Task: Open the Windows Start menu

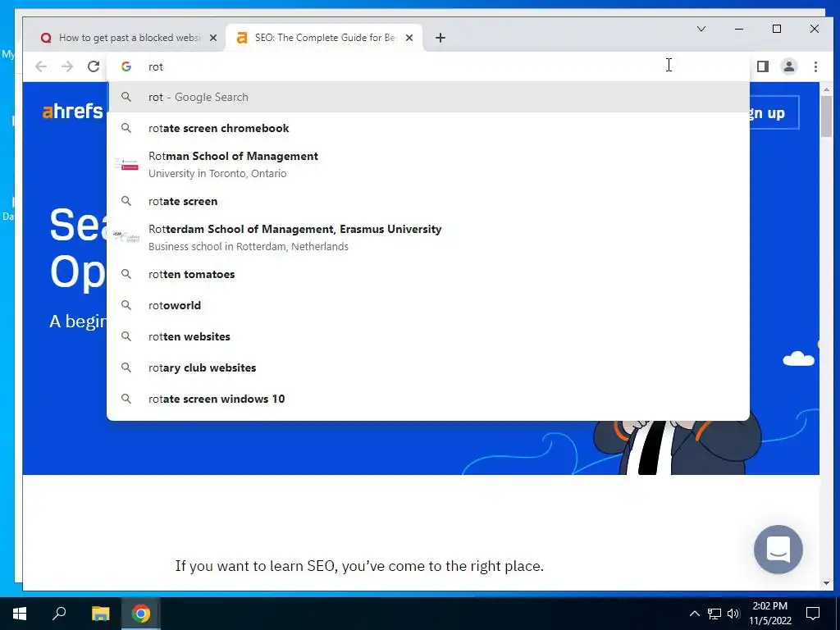Action: pyautogui.click(x=20, y=614)
